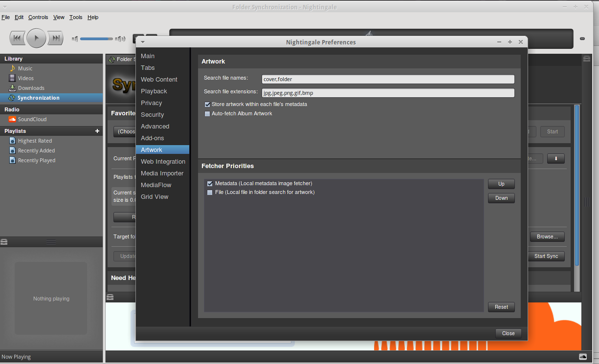Click the mute speaker icon left of volume slider
The width and height of the screenshot is (599, 364).
click(x=75, y=39)
